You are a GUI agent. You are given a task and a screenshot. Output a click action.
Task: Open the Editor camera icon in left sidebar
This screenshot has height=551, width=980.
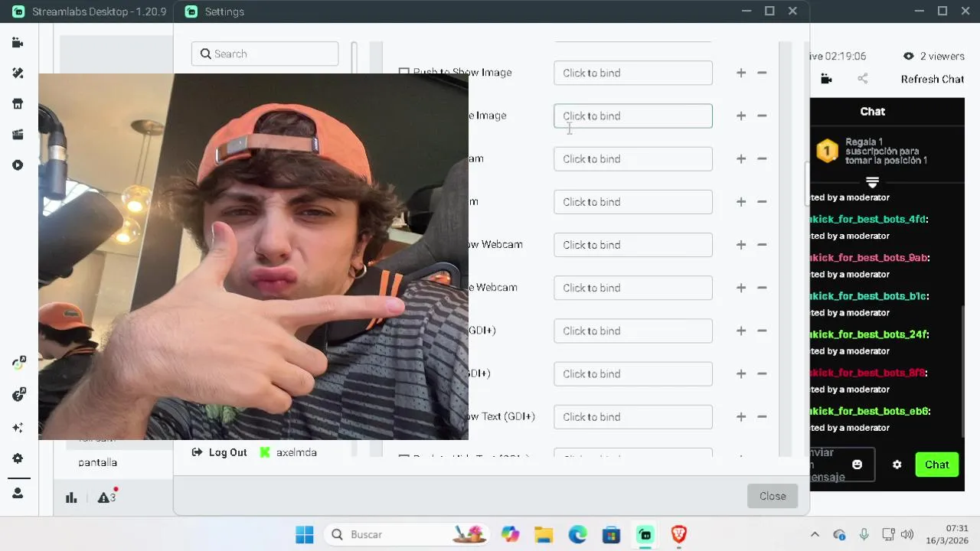pos(18,43)
